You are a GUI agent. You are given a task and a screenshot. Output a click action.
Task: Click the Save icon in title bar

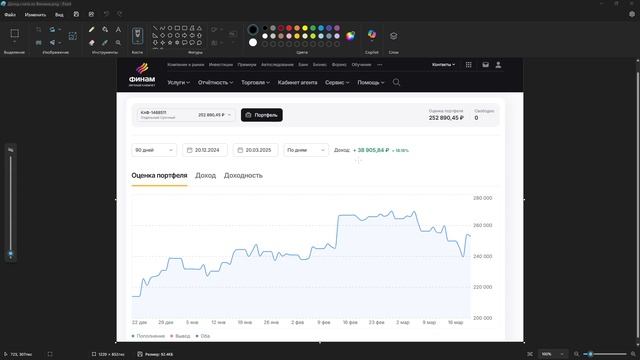[x=76, y=14]
